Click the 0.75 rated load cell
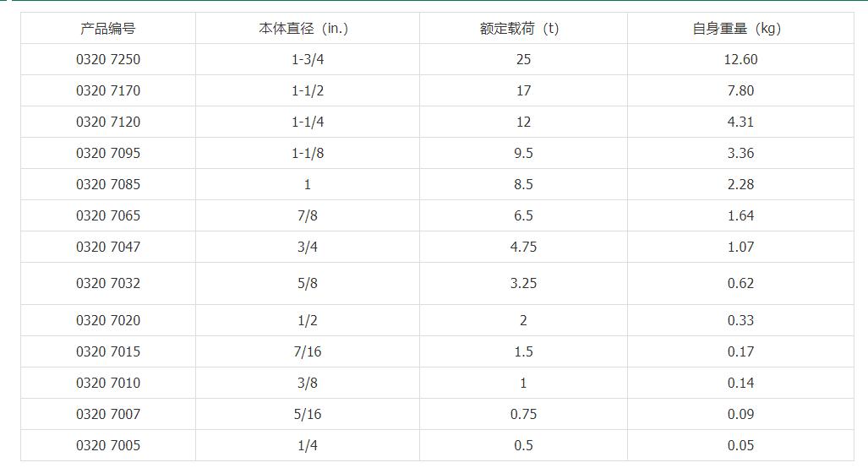The width and height of the screenshot is (868, 468). point(523,414)
